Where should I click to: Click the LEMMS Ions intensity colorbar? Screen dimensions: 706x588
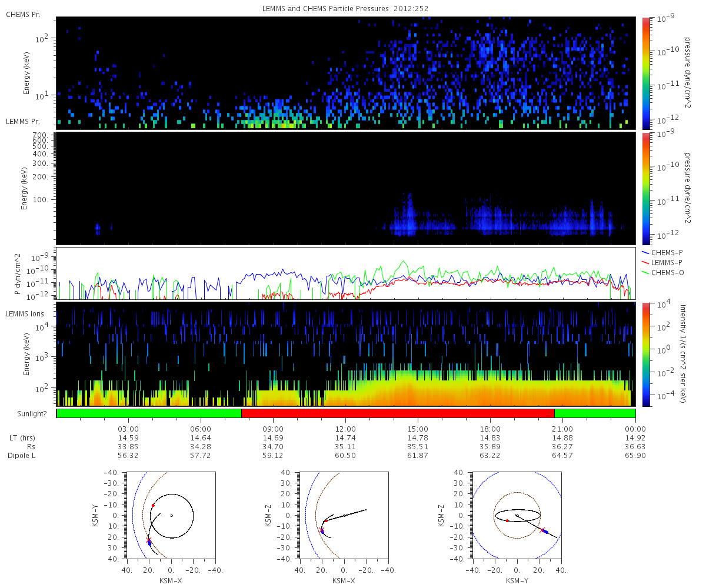click(x=646, y=355)
